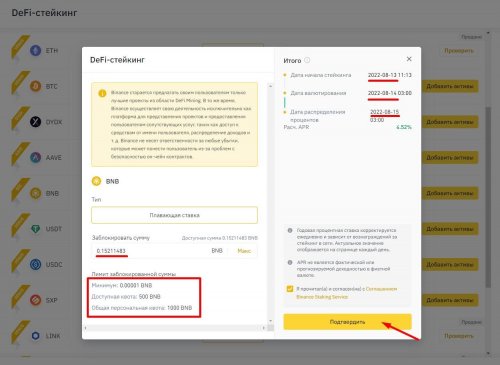
Task: Click the AAVE coin icon
Action: (35, 157)
